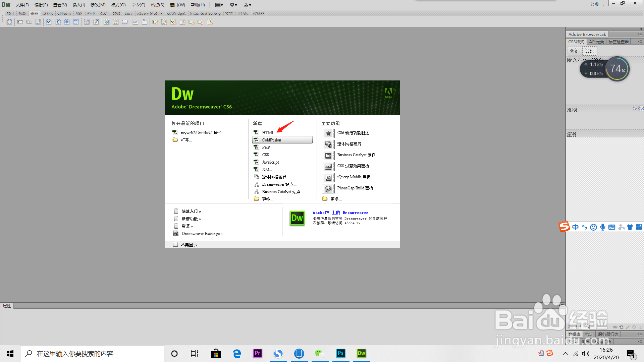This screenshot has height=362, width=644.
Task: Click the Windows taskbar search box
Action: pyautogui.click(x=92, y=354)
